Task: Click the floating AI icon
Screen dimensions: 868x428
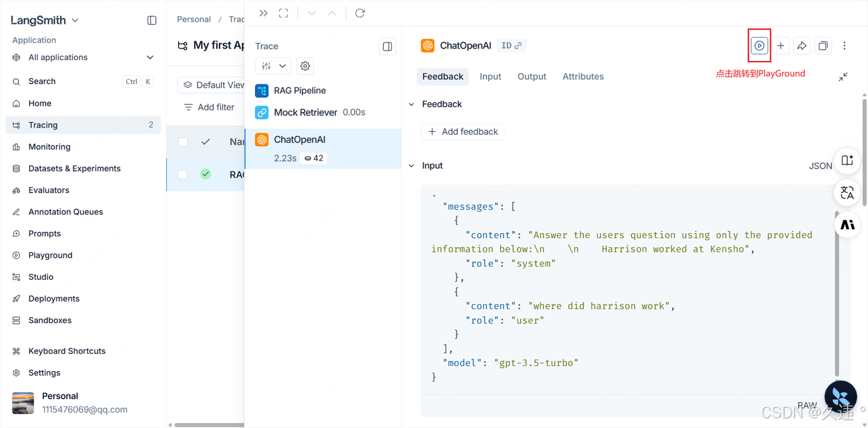Action: pos(847,225)
